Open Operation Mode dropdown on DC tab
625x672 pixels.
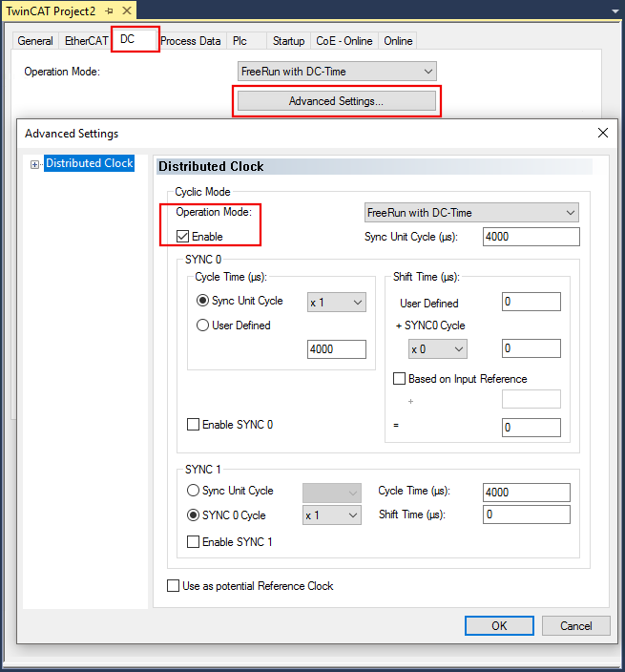click(337, 72)
